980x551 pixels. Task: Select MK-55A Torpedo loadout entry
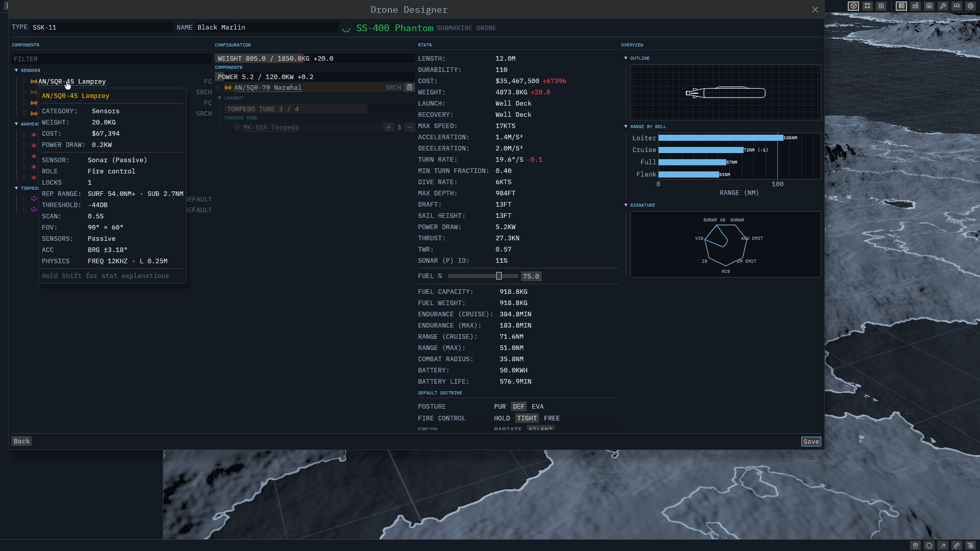click(x=271, y=128)
